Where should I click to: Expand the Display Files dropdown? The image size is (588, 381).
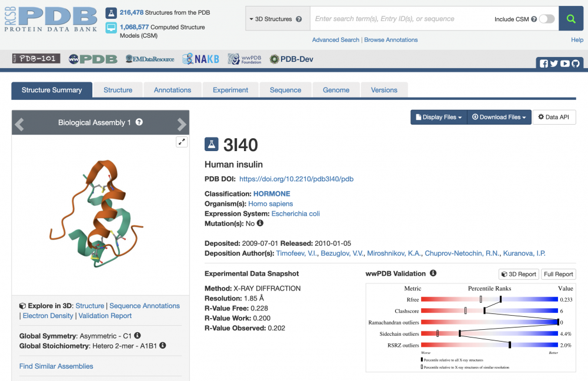pyautogui.click(x=439, y=117)
